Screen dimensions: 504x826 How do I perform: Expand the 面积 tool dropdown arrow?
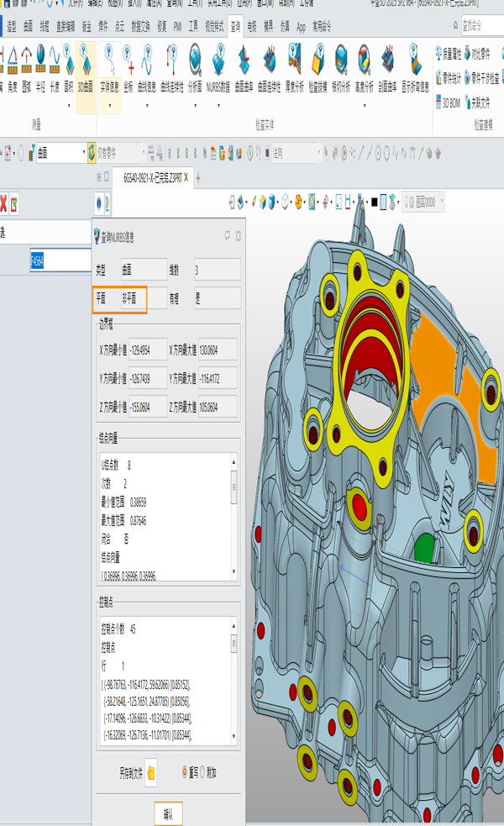pos(69,105)
